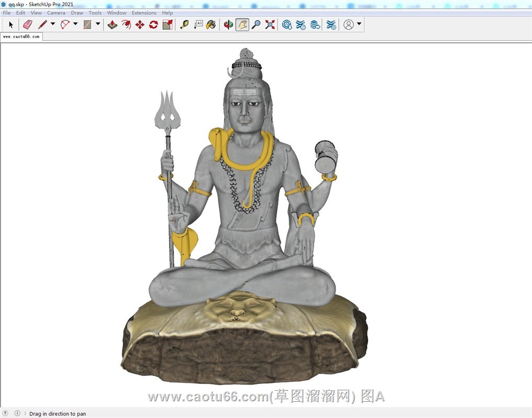Click the 'Drag in direction to pan' status text

pyautogui.click(x=58, y=414)
